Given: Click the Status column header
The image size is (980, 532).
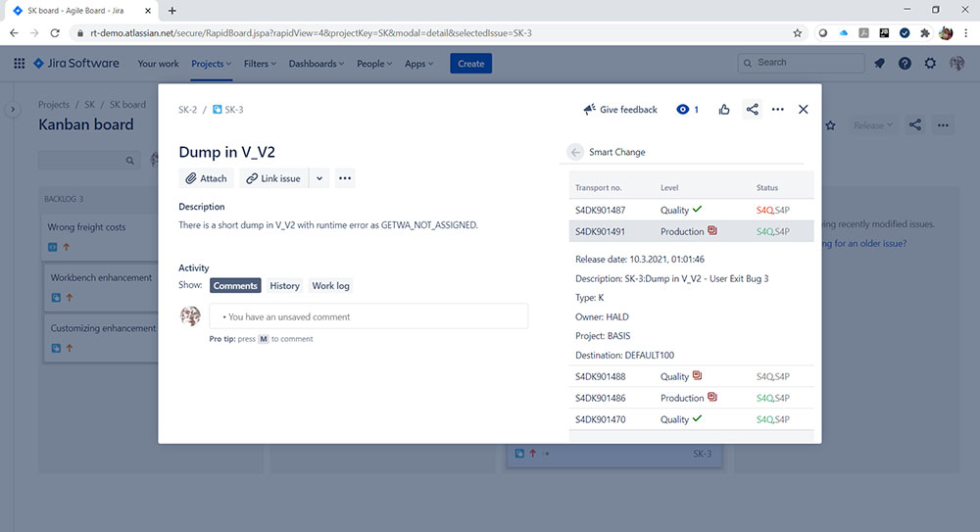Looking at the screenshot, I should 767,187.
